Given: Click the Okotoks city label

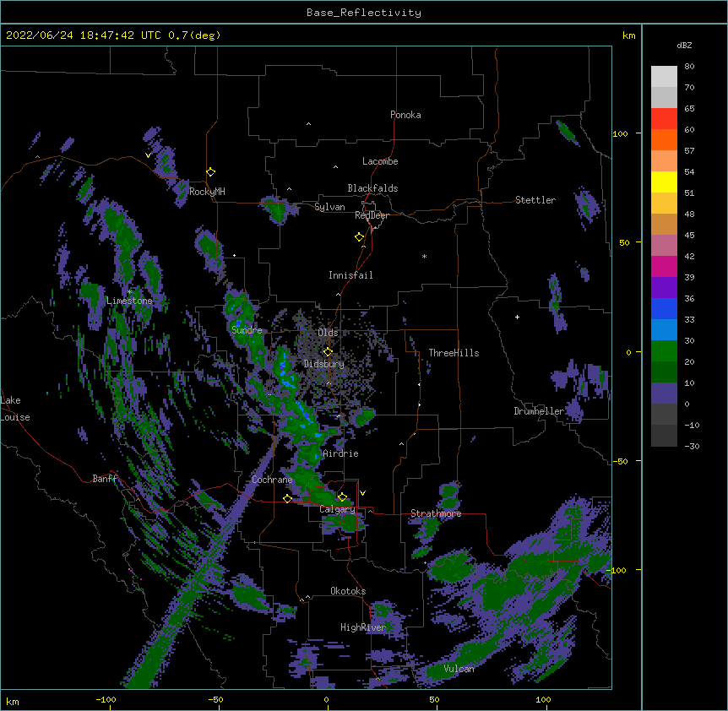Looking at the screenshot, I should [348, 591].
